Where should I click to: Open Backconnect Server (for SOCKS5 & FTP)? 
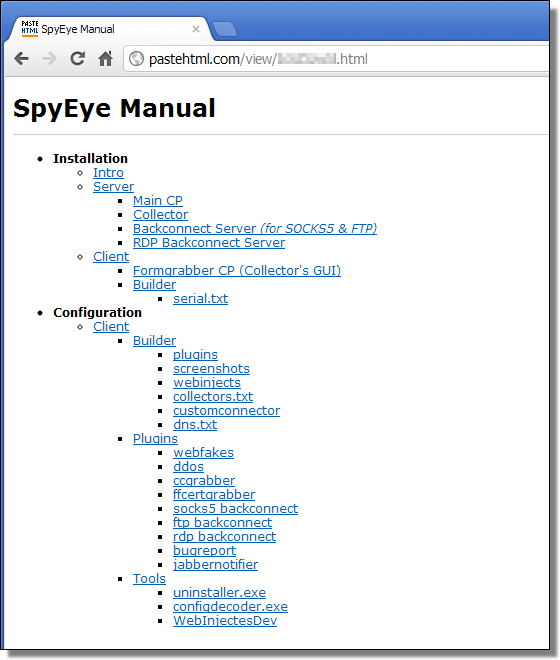click(255, 228)
